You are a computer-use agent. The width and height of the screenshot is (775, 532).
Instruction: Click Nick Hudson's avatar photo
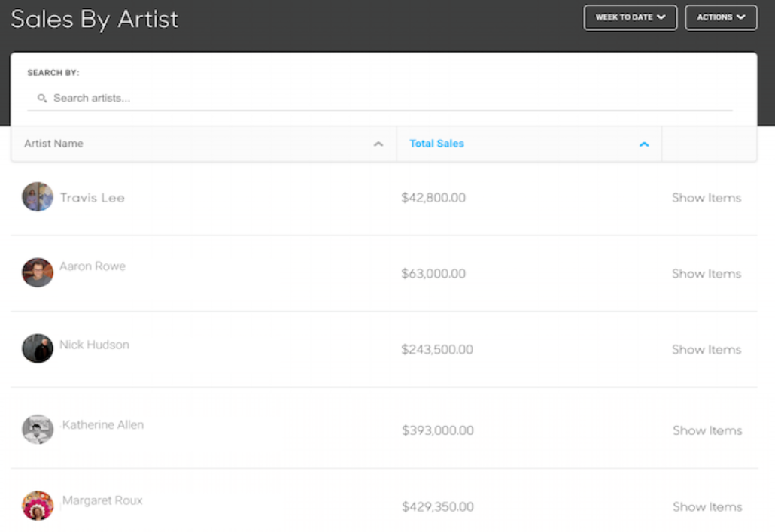point(38,348)
